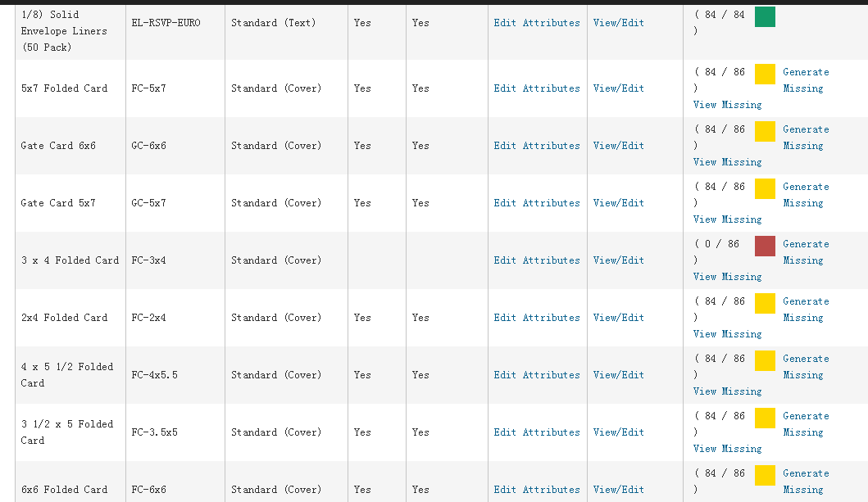Click yellow status swatch for GC-6x6 row
This screenshot has width=868, height=502.
click(x=765, y=131)
